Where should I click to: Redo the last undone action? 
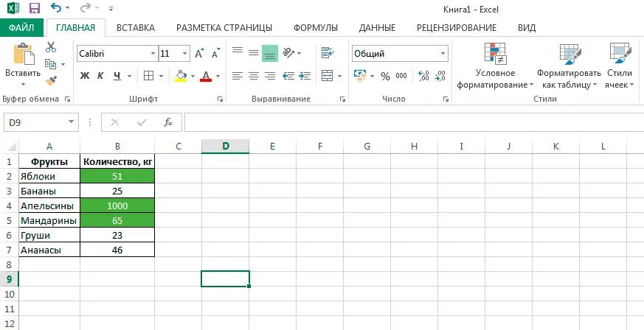[86, 7]
